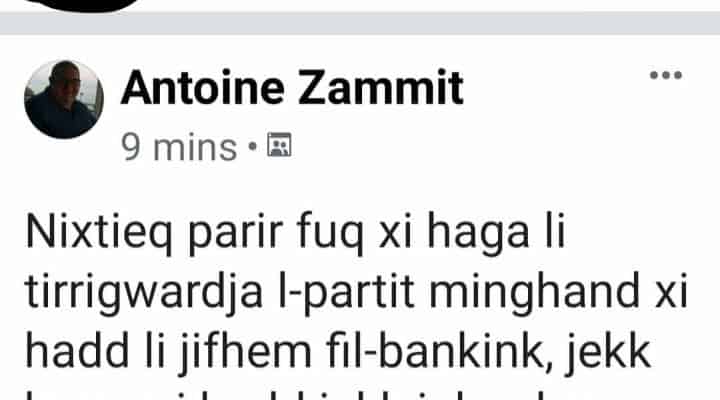720x400 pixels.
Task: Click the word 'minghand' in the post
Action: tap(534, 292)
